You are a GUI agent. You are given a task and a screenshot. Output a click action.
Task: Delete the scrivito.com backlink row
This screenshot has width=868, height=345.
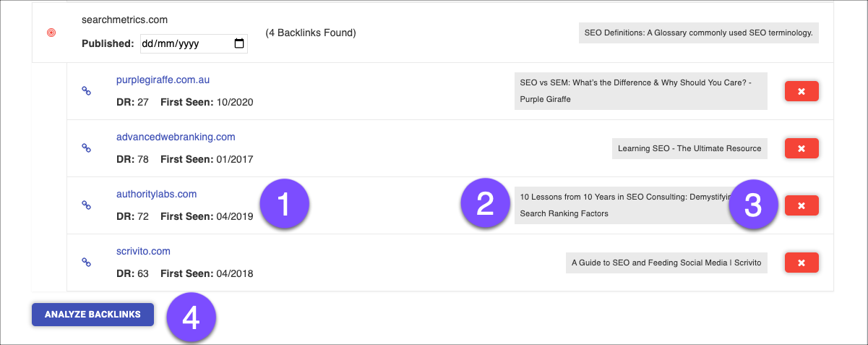[x=801, y=263]
